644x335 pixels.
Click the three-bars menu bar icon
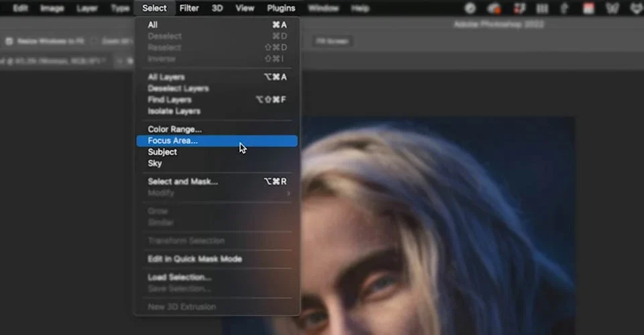point(543,8)
